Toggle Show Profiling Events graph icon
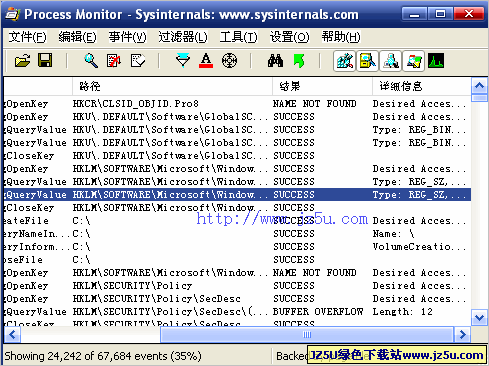 [436, 61]
